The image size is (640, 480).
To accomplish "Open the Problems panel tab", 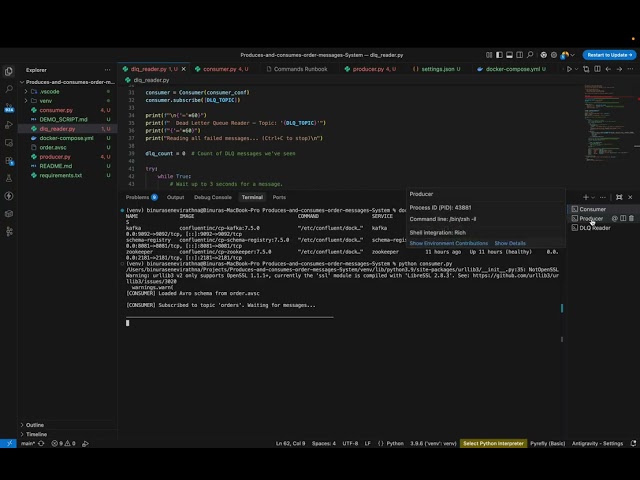I will (141, 197).
